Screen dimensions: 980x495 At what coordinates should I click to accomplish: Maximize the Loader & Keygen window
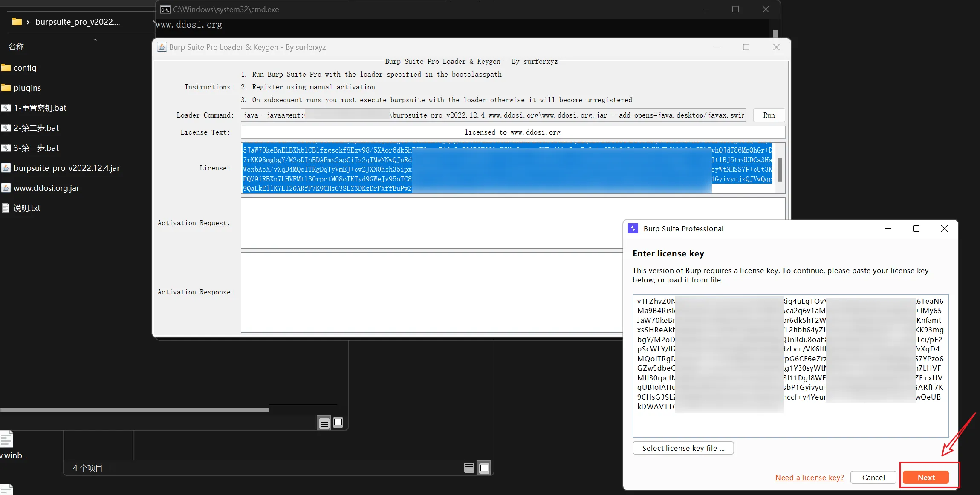pos(746,47)
